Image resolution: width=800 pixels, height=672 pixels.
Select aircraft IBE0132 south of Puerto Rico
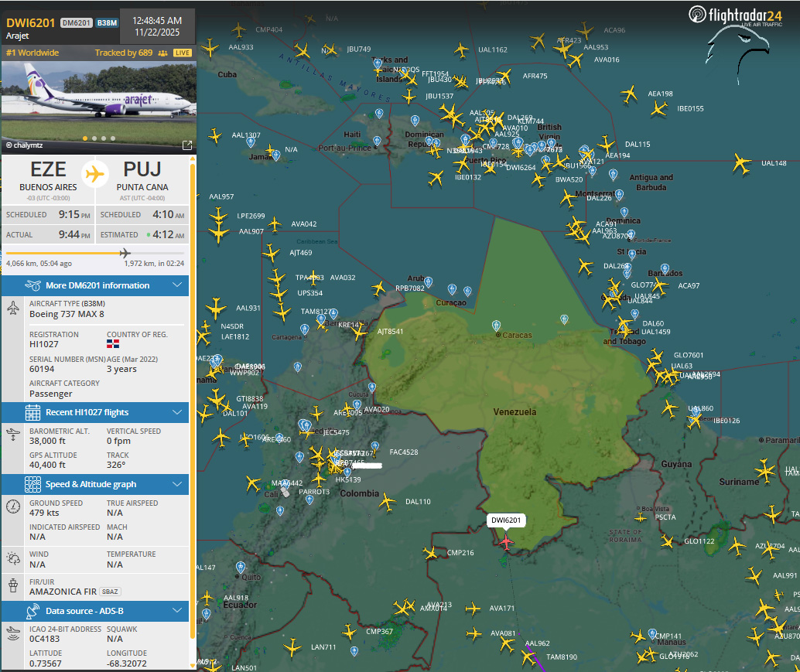436,178
